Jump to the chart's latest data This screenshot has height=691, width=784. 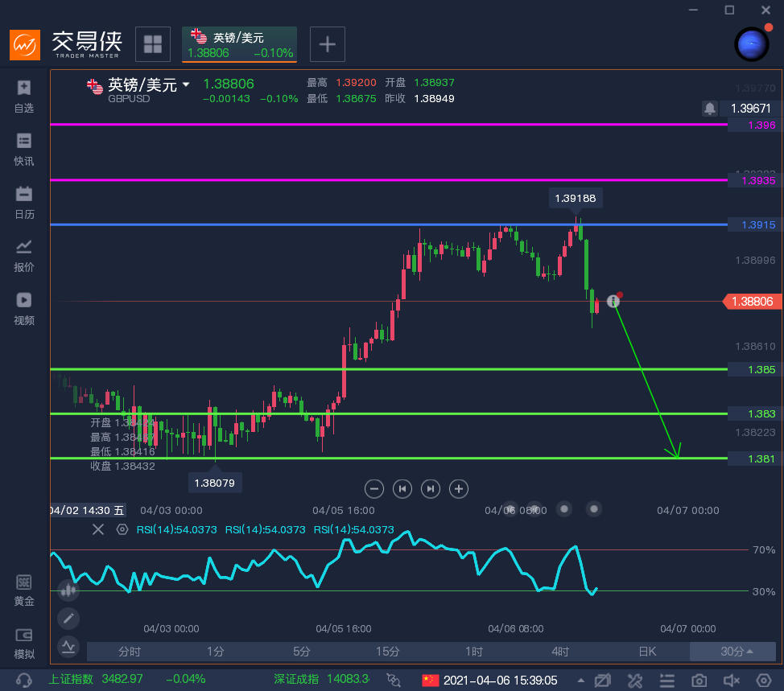pyautogui.click(x=431, y=488)
